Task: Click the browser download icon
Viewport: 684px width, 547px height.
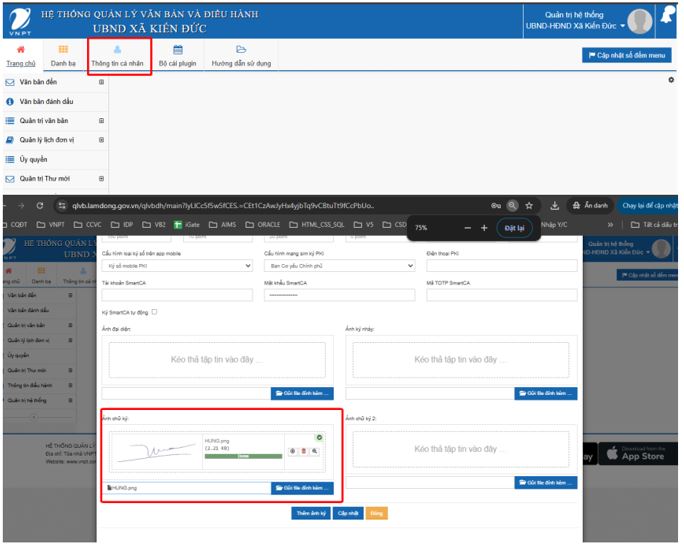Action: pyautogui.click(x=554, y=206)
